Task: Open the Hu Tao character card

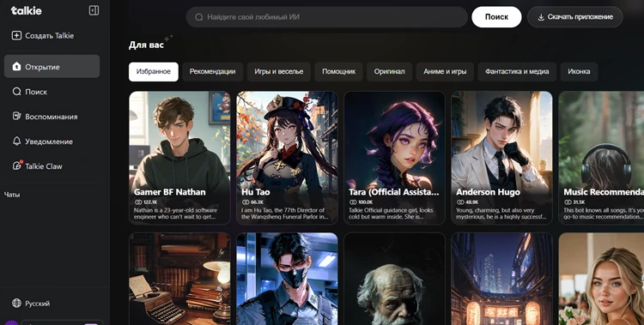Action: [287, 158]
